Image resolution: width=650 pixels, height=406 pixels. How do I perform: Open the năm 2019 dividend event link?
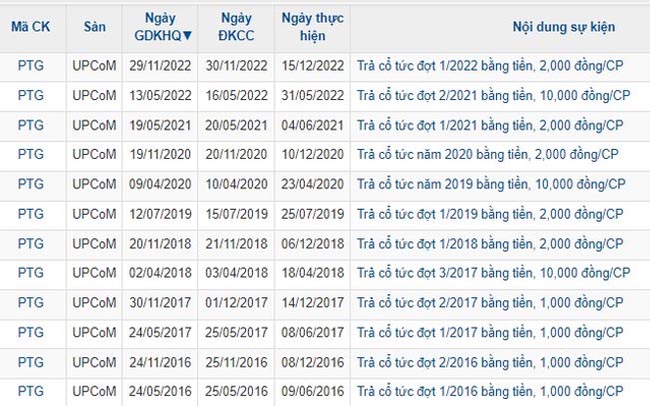(491, 185)
